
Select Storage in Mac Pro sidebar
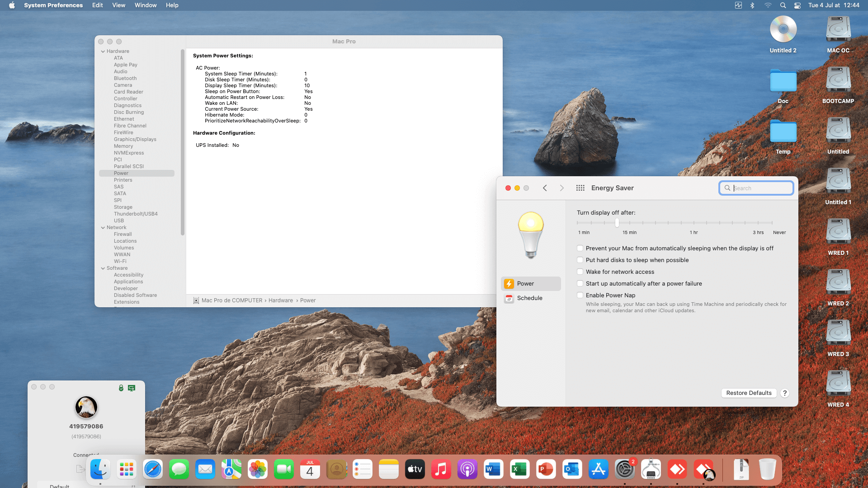click(x=123, y=207)
